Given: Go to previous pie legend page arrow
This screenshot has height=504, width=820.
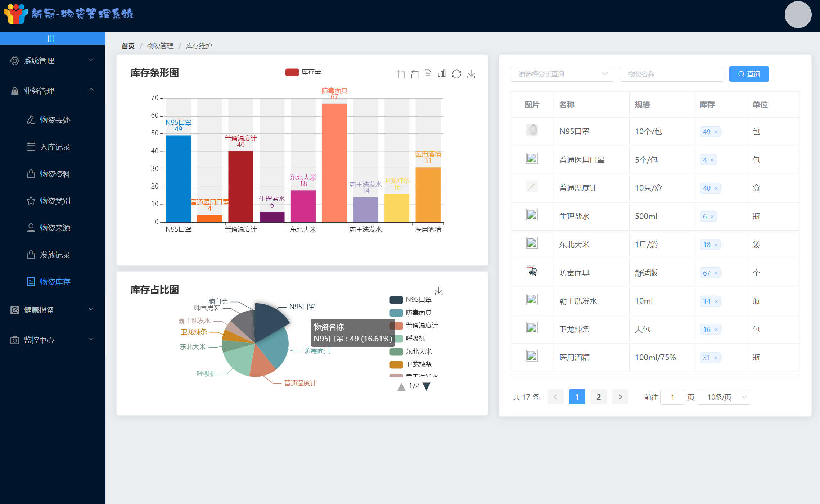Looking at the screenshot, I should coord(401,386).
